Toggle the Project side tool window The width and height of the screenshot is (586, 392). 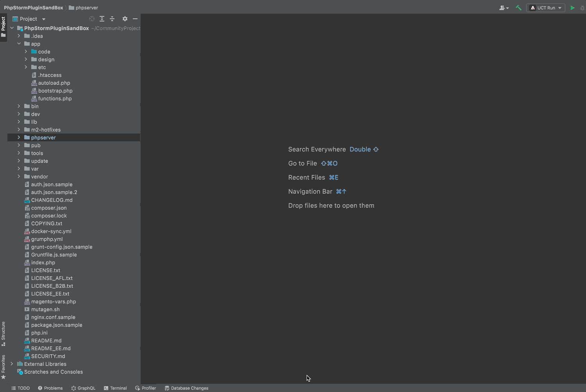click(x=4, y=27)
